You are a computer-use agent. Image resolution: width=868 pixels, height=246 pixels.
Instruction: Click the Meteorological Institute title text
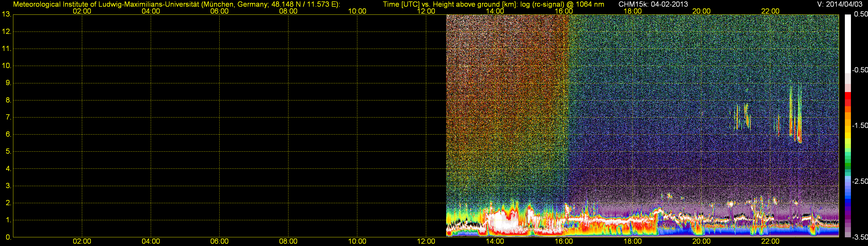(x=176, y=4)
